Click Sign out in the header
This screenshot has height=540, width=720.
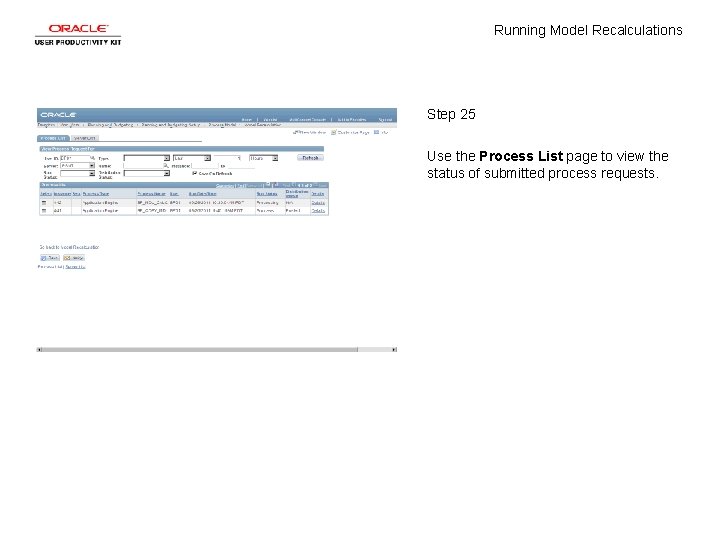coord(385,119)
